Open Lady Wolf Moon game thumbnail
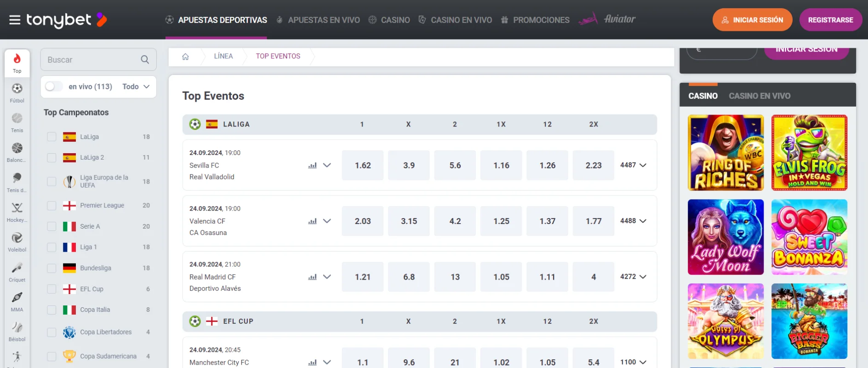This screenshot has width=868, height=368. [x=725, y=237]
